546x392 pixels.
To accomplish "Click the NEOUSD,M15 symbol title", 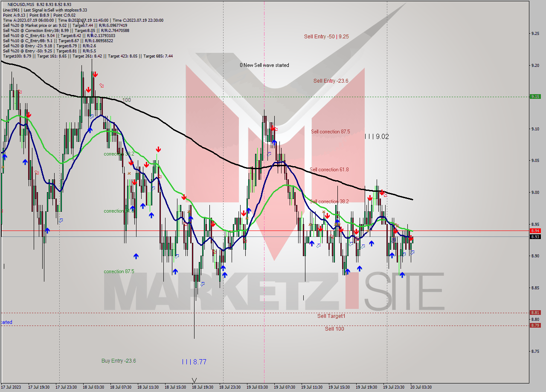I will click(21, 4).
